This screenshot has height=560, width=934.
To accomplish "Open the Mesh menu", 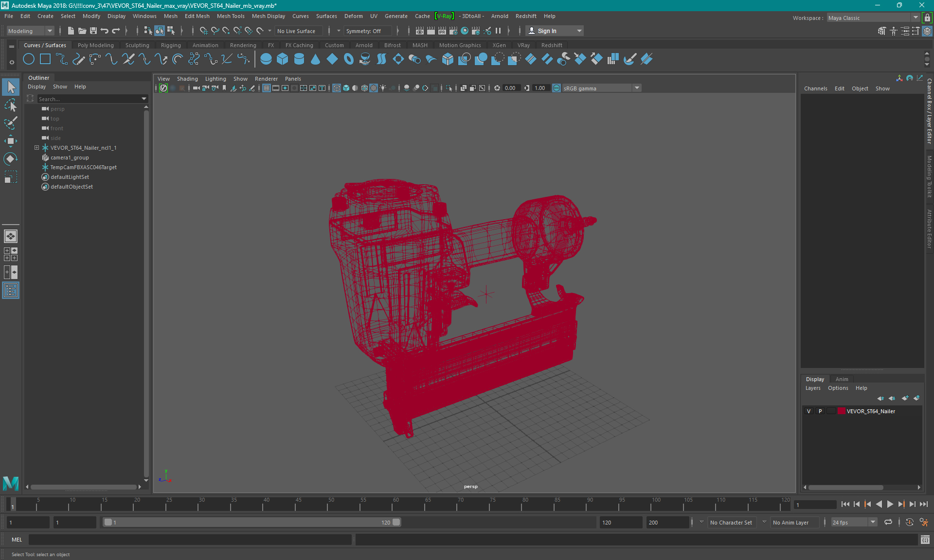I will (169, 16).
